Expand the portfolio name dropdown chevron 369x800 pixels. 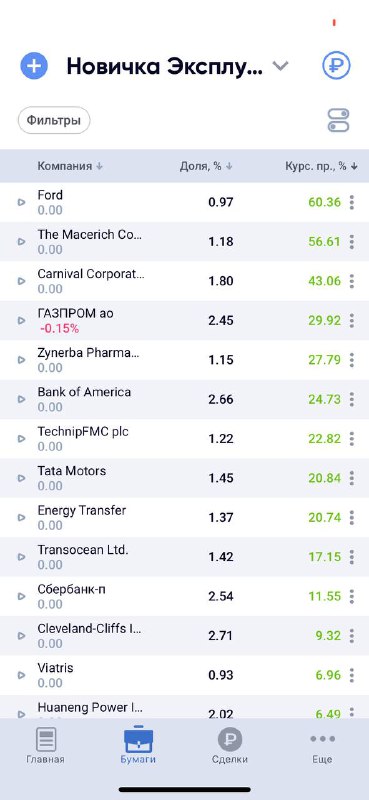tap(280, 66)
